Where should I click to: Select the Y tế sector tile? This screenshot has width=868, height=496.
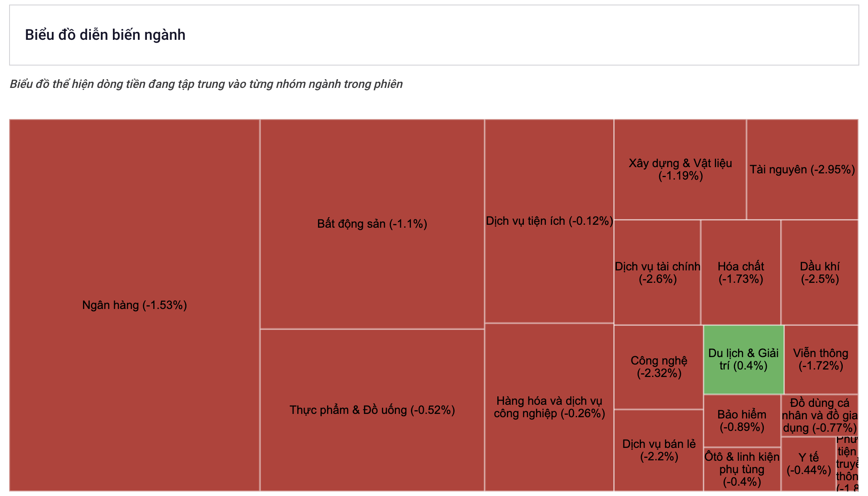coord(808,464)
